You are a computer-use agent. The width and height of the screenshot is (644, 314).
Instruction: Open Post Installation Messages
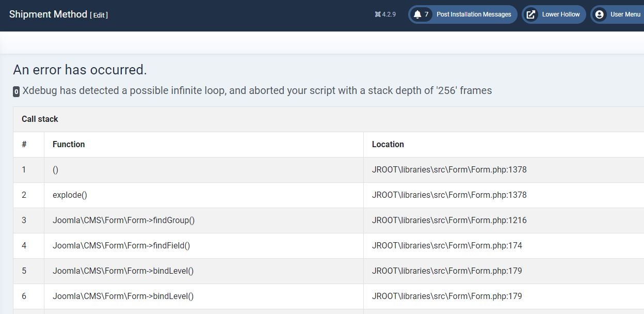[473, 14]
